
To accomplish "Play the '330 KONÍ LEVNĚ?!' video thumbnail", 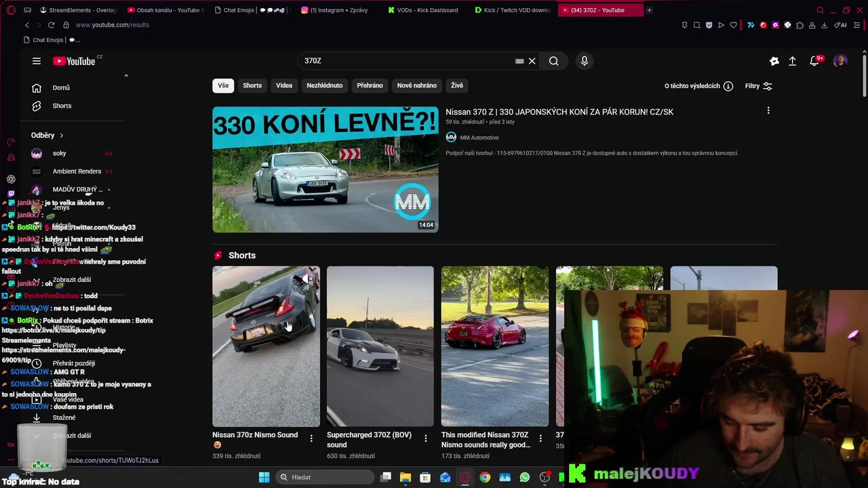I will pos(325,169).
